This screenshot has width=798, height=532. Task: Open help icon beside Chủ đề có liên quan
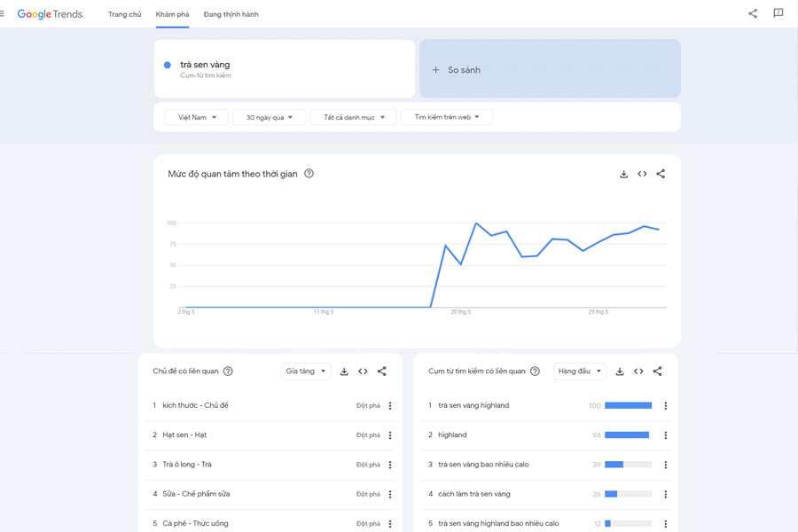(x=228, y=372)
